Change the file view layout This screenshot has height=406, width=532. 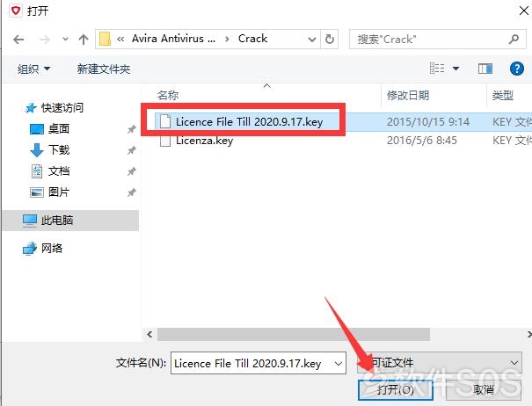coord(437,69)
